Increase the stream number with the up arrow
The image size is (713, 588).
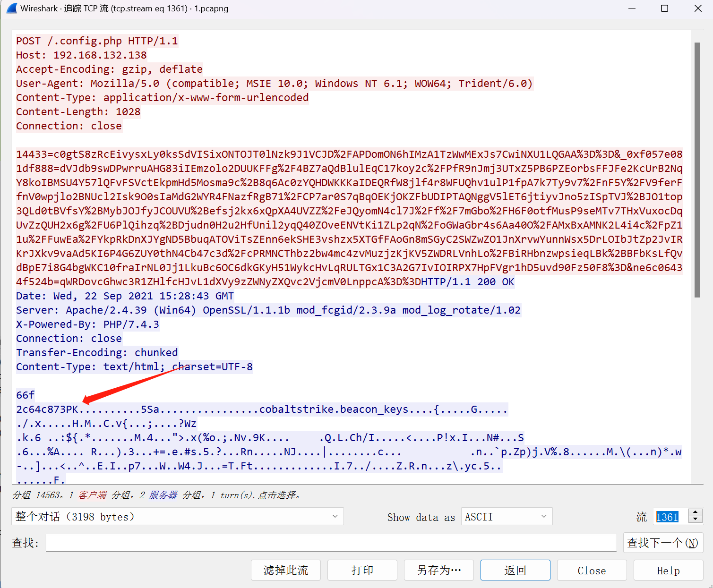[x=696, y=512]
